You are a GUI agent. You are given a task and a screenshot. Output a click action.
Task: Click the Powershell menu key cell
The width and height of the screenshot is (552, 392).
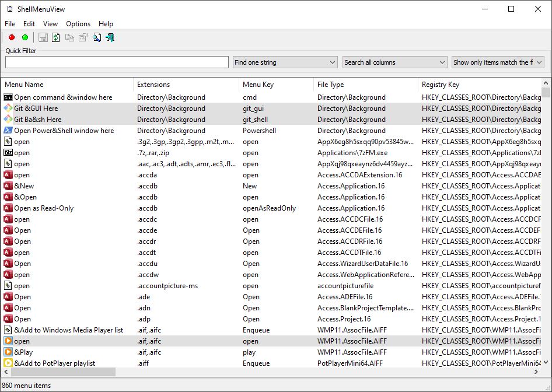[x=260, y=131]
